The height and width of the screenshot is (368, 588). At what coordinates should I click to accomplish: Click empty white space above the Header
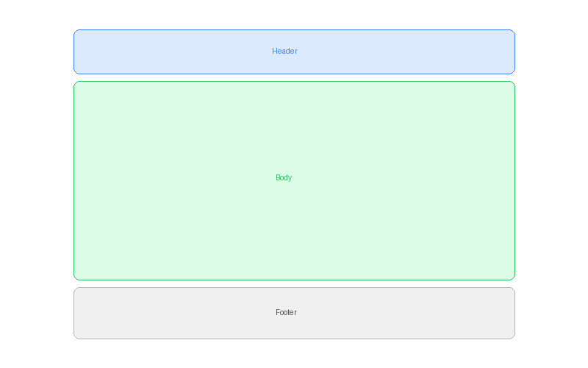(294, 15)
